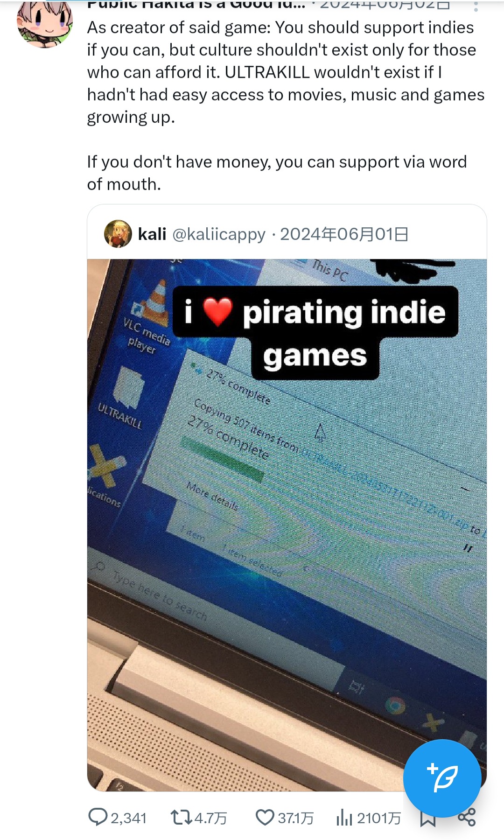Open quoted tweet date 2024年06月01日
Viewport: 504px width, 840px height.
point(344,234)
